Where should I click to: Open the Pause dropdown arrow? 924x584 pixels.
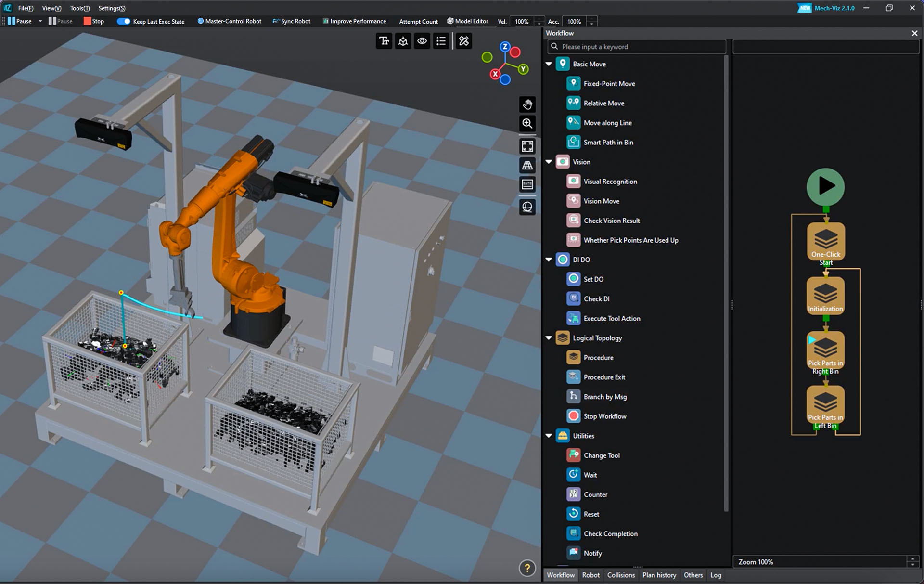click(x=40, y=21)
